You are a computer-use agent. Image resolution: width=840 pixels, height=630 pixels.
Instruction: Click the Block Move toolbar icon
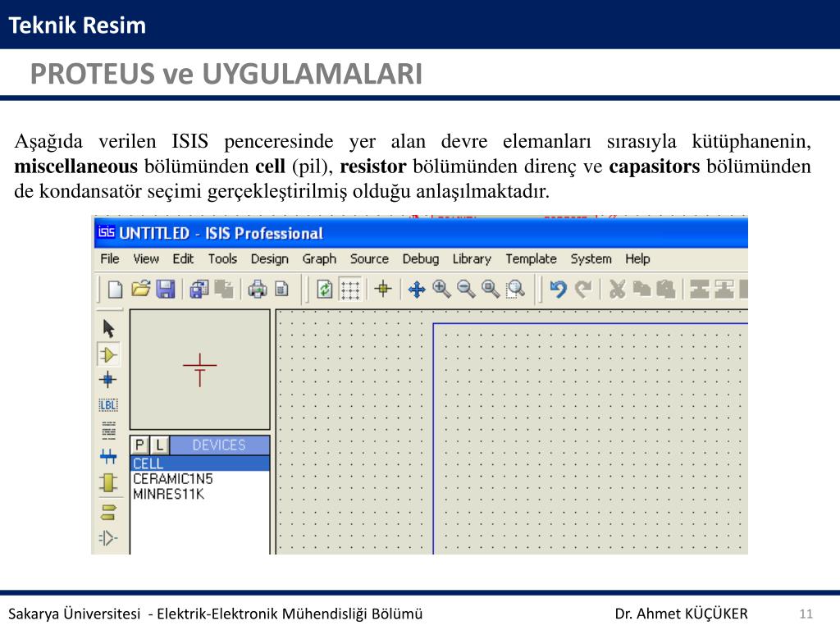point(724,290)
